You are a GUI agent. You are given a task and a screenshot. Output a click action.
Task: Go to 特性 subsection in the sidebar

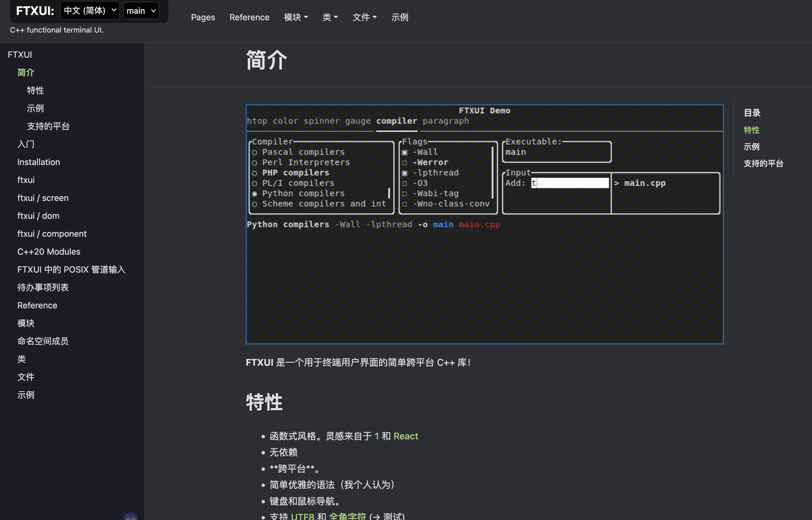36,90
